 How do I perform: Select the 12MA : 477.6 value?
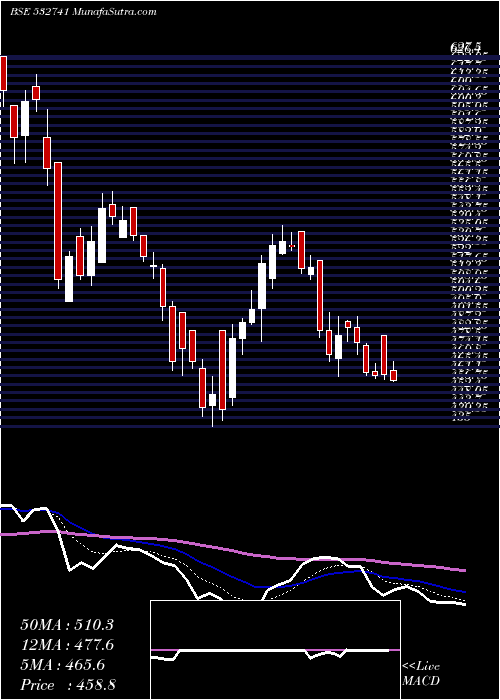67,645
